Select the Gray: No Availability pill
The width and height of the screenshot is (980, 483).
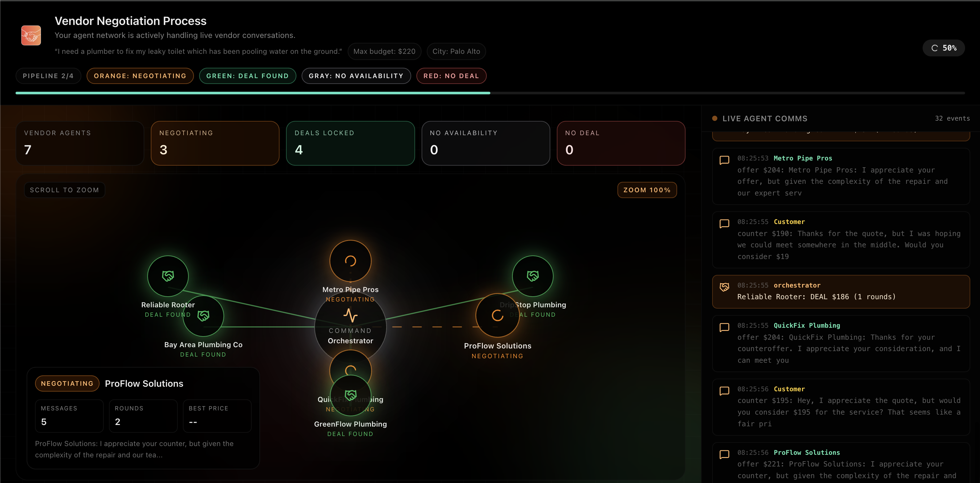(356, 76)
